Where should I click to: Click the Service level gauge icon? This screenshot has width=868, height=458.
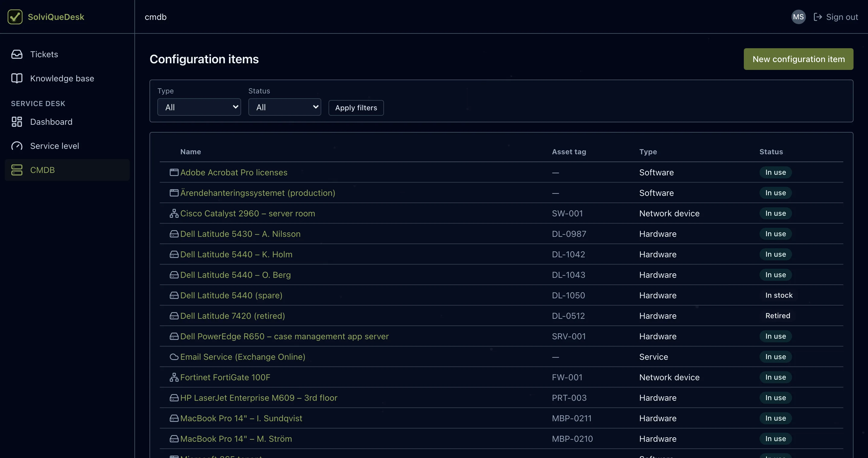pos(17,146)
